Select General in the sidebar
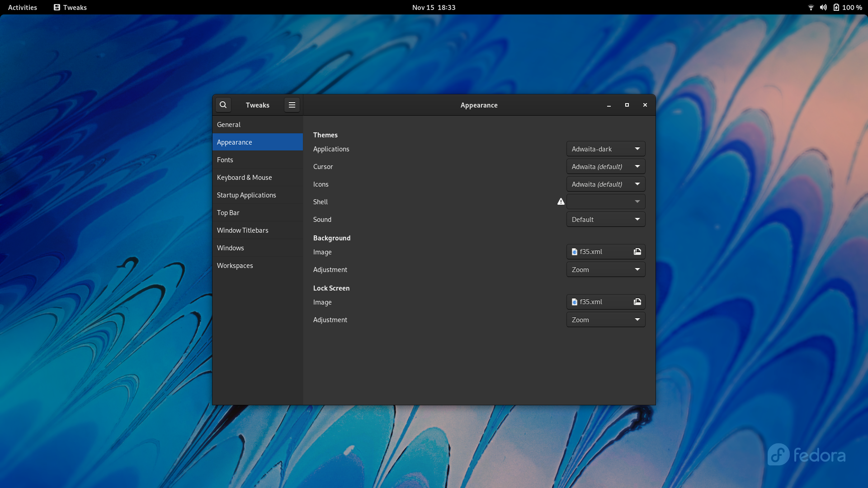868x488 pixels. [258, 124]
